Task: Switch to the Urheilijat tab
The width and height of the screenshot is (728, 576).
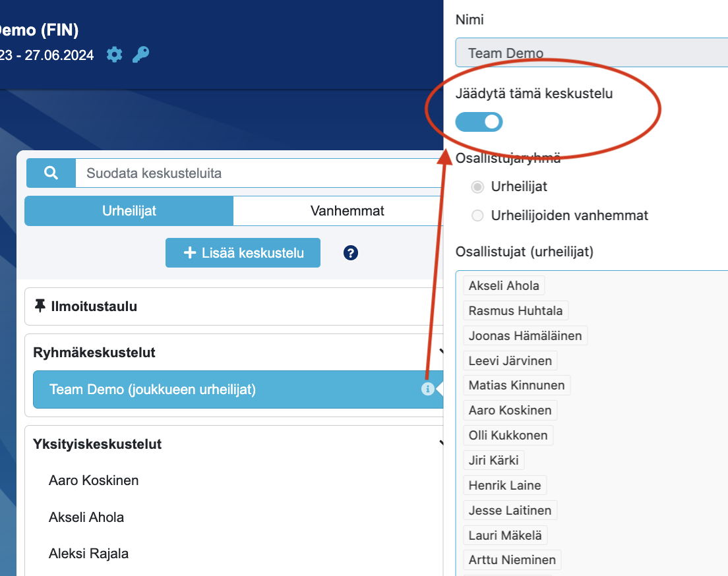Action: [x=129, y=211]
